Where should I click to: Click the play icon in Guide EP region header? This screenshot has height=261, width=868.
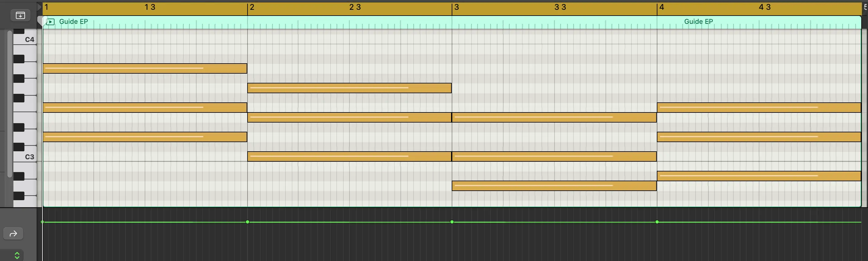(x=50, y=22)
